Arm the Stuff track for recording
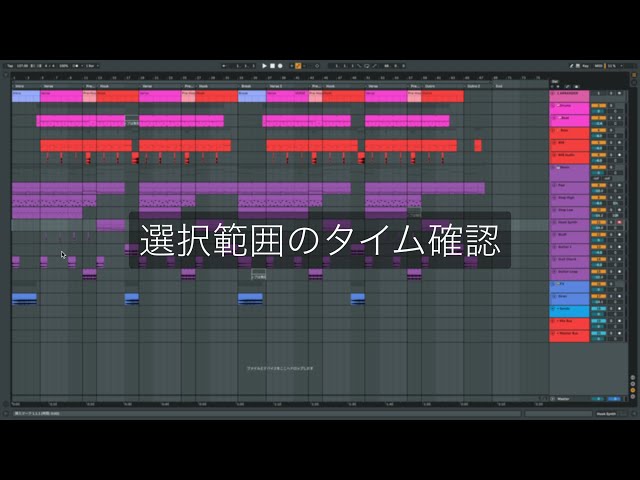Viewport: 640px width, 480px height. click(619, 235)
